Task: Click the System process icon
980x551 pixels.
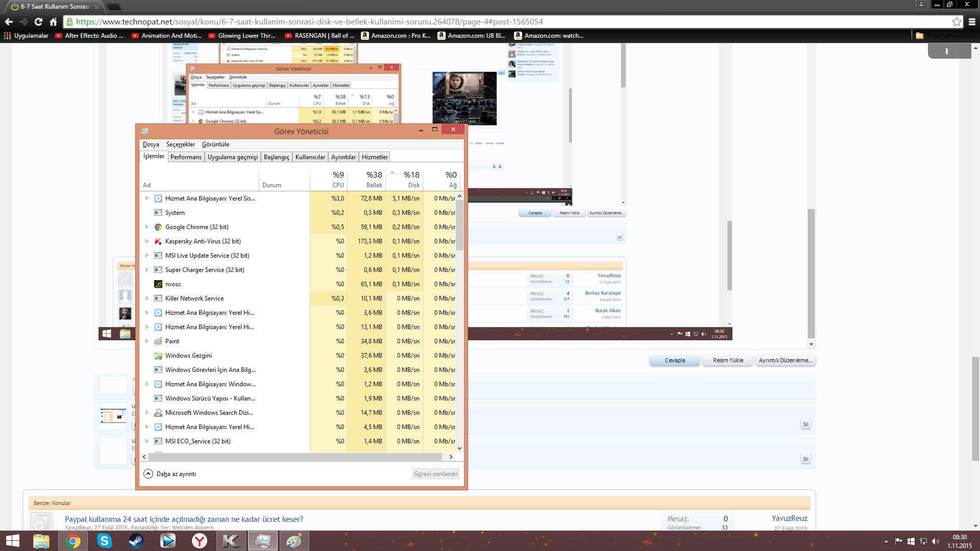Action: click(158, 213)
